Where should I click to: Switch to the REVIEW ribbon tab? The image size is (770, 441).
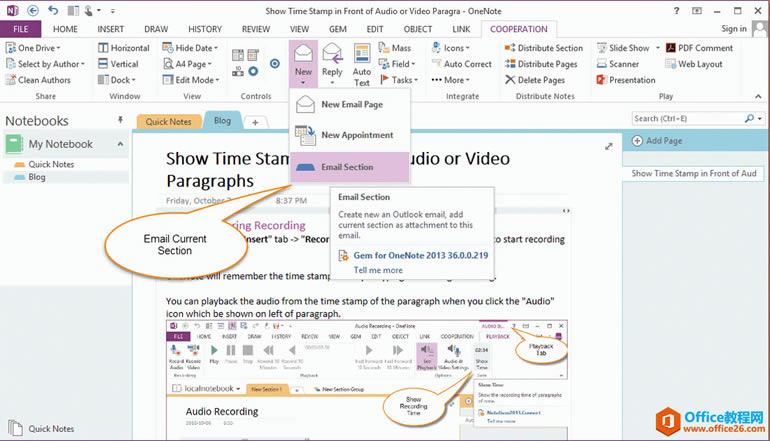[256, 29]
